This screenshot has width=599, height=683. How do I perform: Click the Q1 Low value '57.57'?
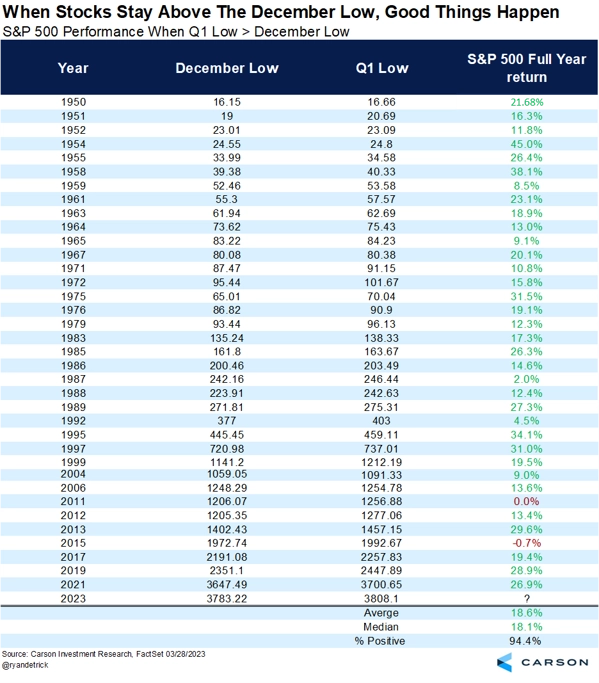381,199
